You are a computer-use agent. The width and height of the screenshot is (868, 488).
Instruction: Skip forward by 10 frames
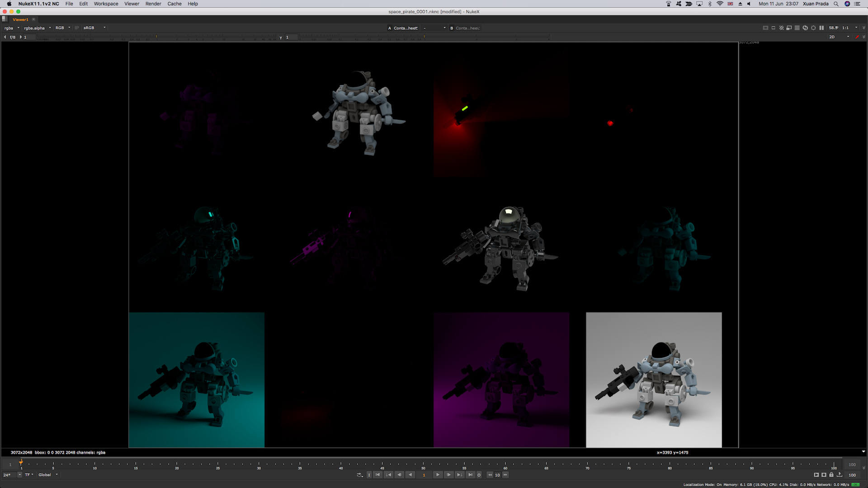(505, 475)
